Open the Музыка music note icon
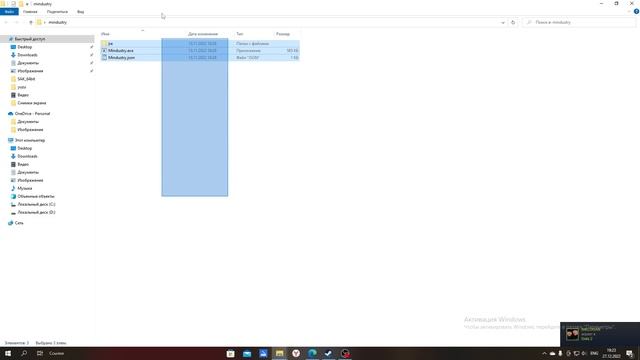 pyautogui.click(x=13, y=188)
